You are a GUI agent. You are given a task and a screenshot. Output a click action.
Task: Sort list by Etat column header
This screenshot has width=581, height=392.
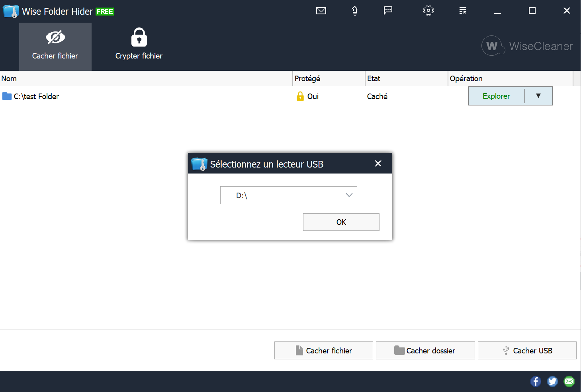pyautogui.click(x=407, y=78)
